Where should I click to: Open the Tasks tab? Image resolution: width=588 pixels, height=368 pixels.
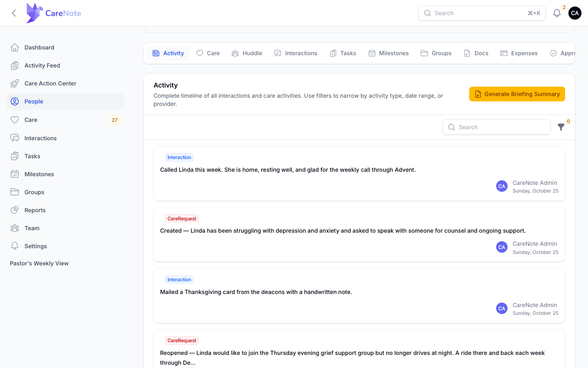point(343,53)
